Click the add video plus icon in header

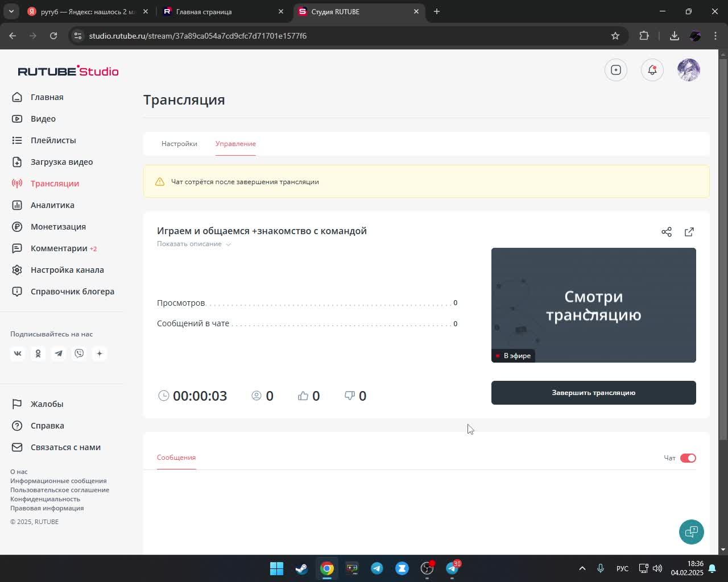coord(616,70)
